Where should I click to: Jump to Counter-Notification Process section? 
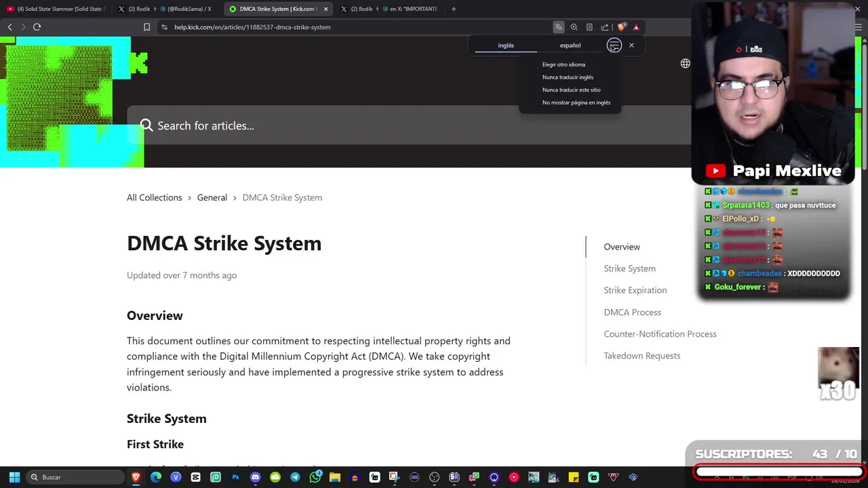[x=660, y=334]
